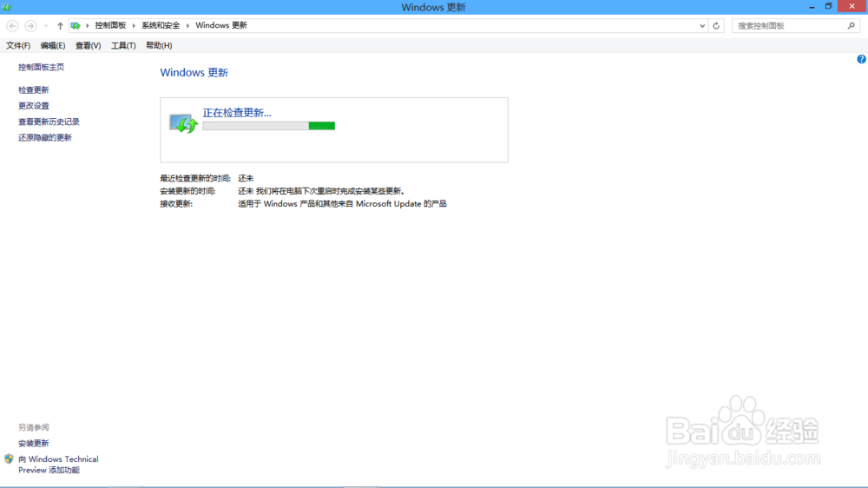
Task: Expand the address bar history dropdown
Action: click(x=702, y=25)
